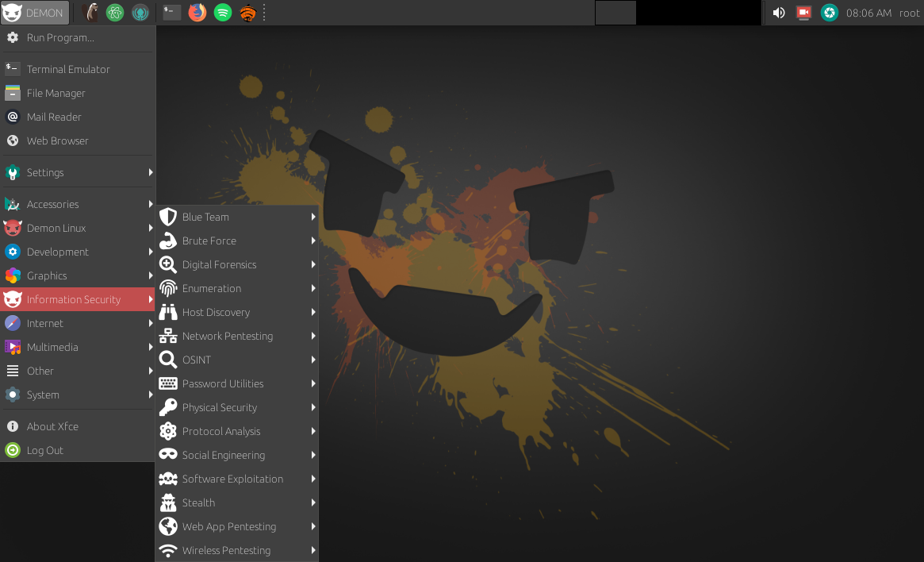Image resolution: width=924 pixels, height=562 pixels.
Task: Click the teal screenshot tool tray icon
Action: [829, 13]
